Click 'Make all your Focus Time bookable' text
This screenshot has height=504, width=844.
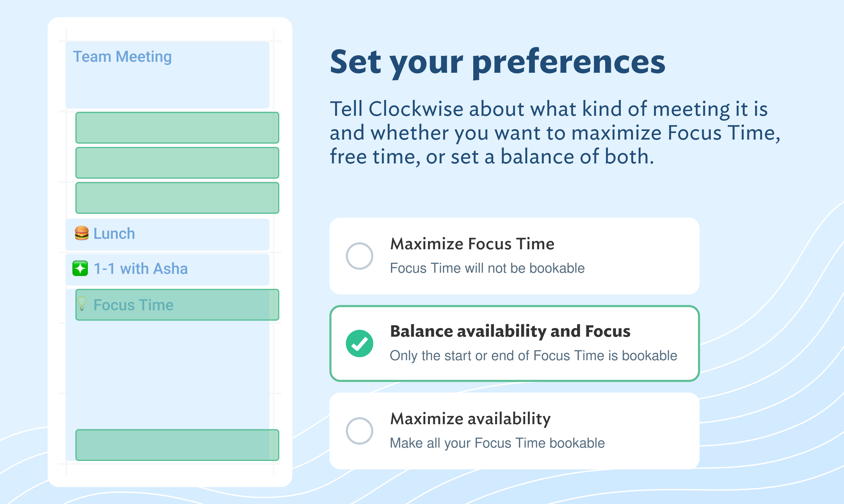coord(497,443)
